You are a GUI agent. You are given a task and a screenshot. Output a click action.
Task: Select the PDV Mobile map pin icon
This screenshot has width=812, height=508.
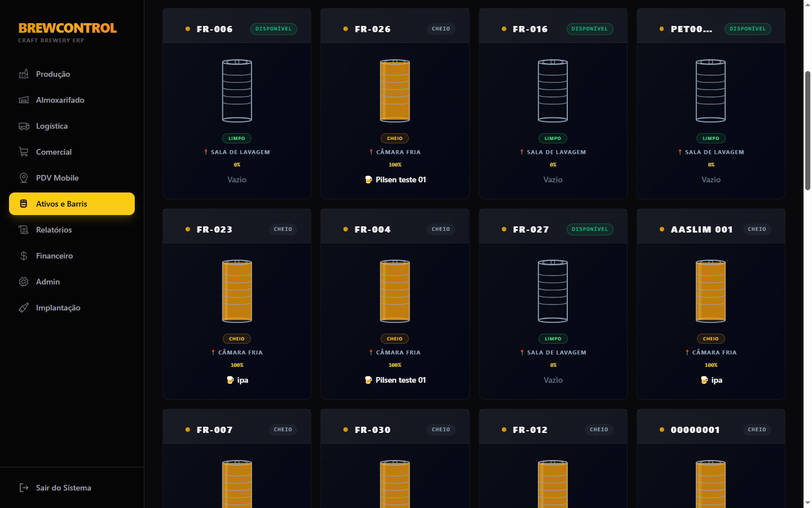[24, 178]
